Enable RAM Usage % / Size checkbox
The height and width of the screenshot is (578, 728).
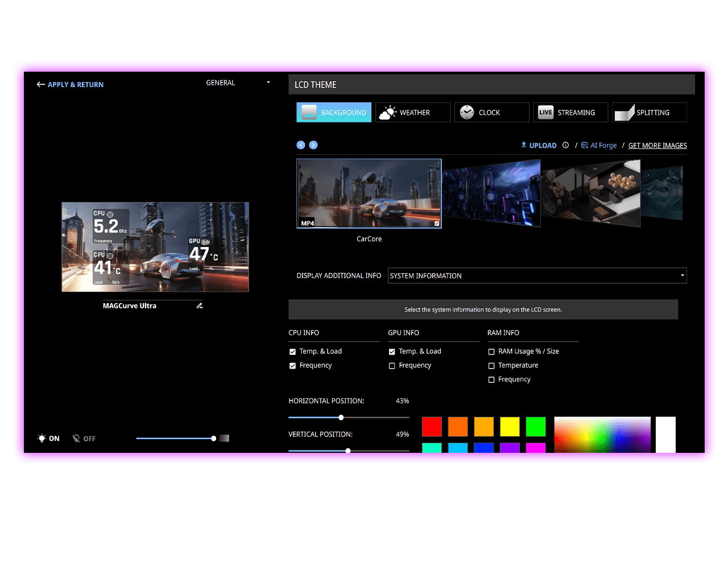click(x=491, y=352)
